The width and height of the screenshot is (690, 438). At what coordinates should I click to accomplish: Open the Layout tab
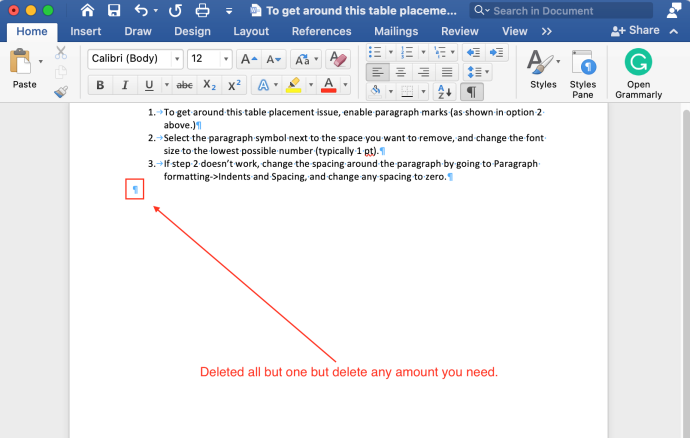(x=251, y=31)
